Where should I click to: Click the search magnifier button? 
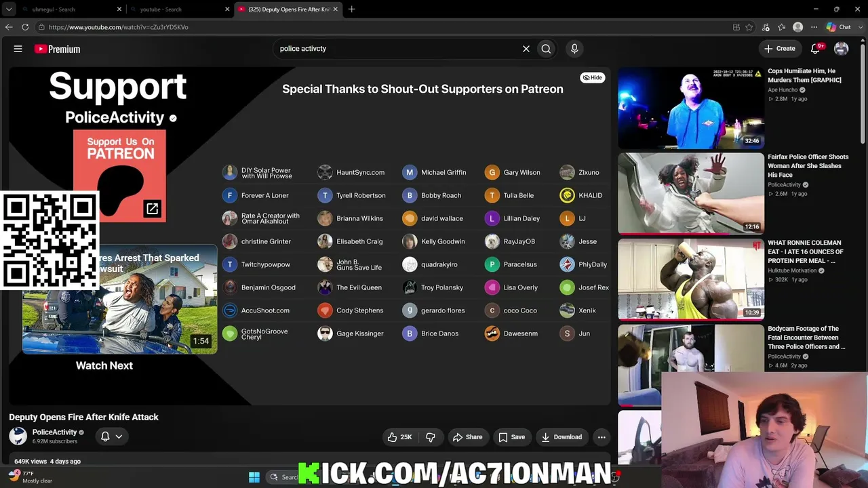tap(546, 49)
